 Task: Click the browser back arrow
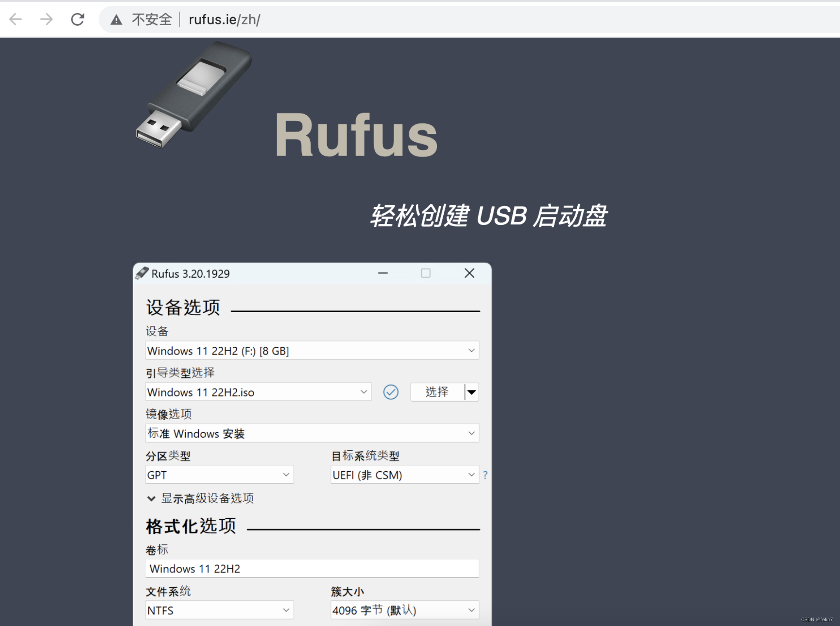click(x=16, y=19)
